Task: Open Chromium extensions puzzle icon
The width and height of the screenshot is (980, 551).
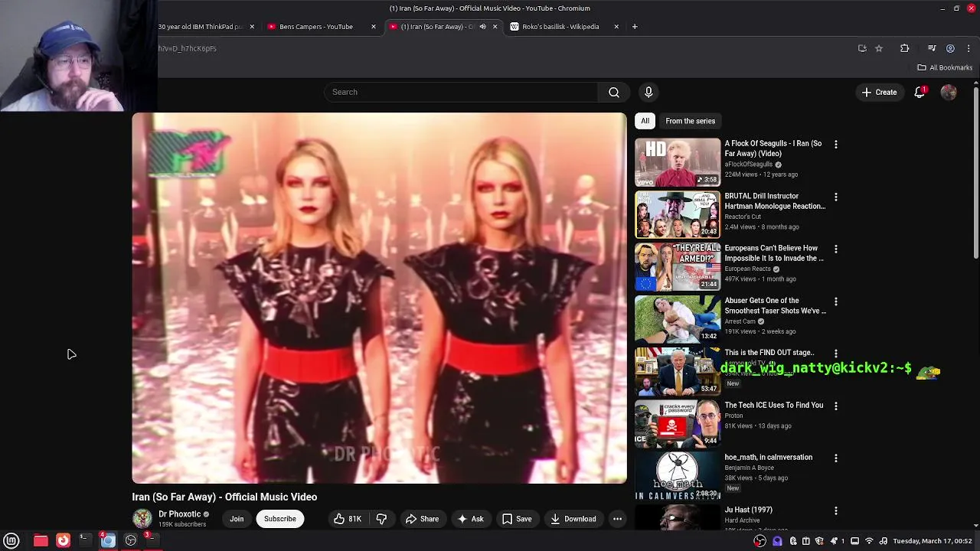Action: tap(904, 48)
